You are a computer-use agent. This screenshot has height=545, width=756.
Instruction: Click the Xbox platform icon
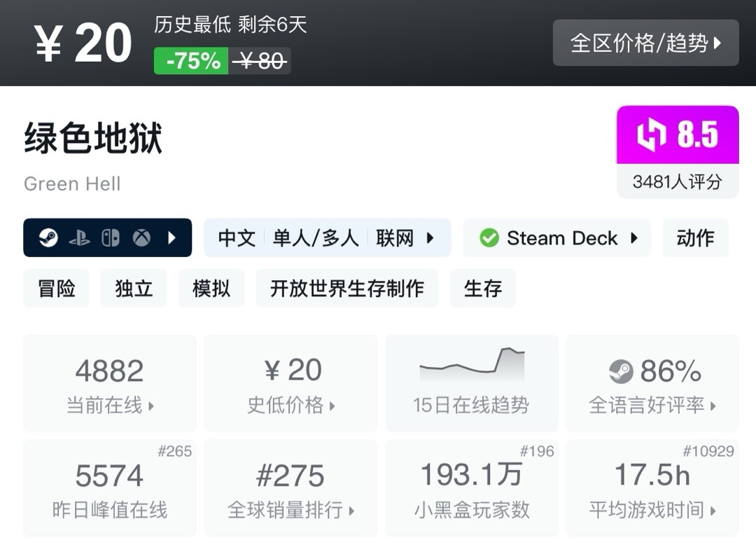142,238
